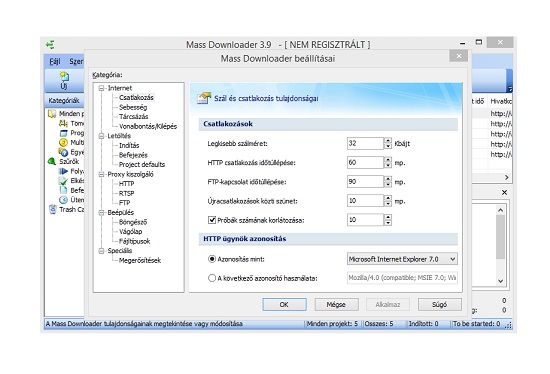
Task: Select the Csatlakozás tree item
Action: 136,98
